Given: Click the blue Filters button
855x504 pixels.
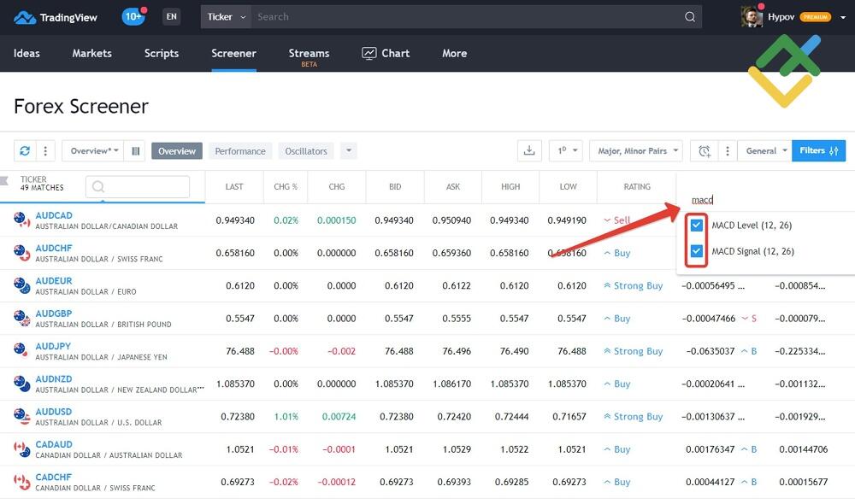Looking at the screenshot, I should click(819, 150).
